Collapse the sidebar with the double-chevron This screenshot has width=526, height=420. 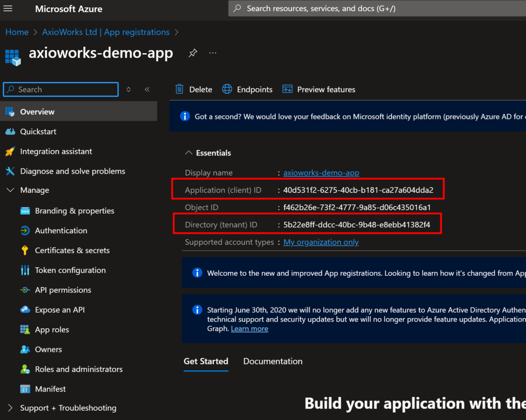pyautogui.click(x=147, y=89)
